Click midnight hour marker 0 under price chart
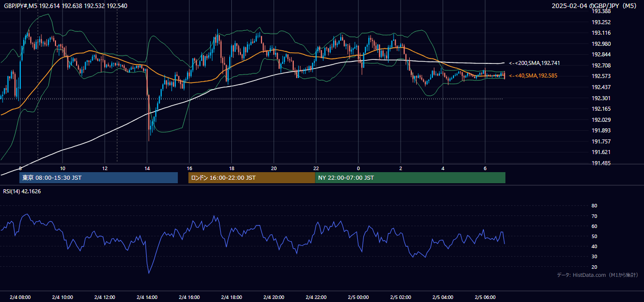This screenshot has width=644, height=302. click(358, 168)
